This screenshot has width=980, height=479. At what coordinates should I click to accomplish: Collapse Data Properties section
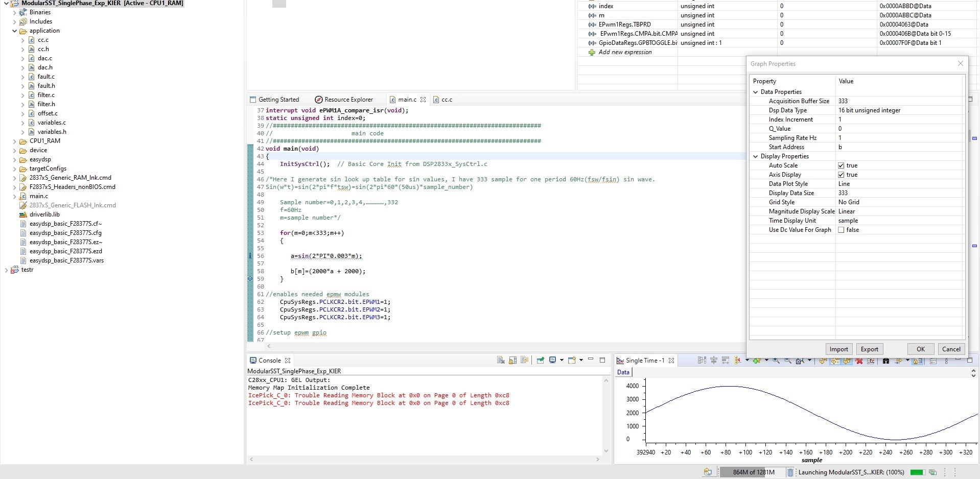click(x=756, y=92)
